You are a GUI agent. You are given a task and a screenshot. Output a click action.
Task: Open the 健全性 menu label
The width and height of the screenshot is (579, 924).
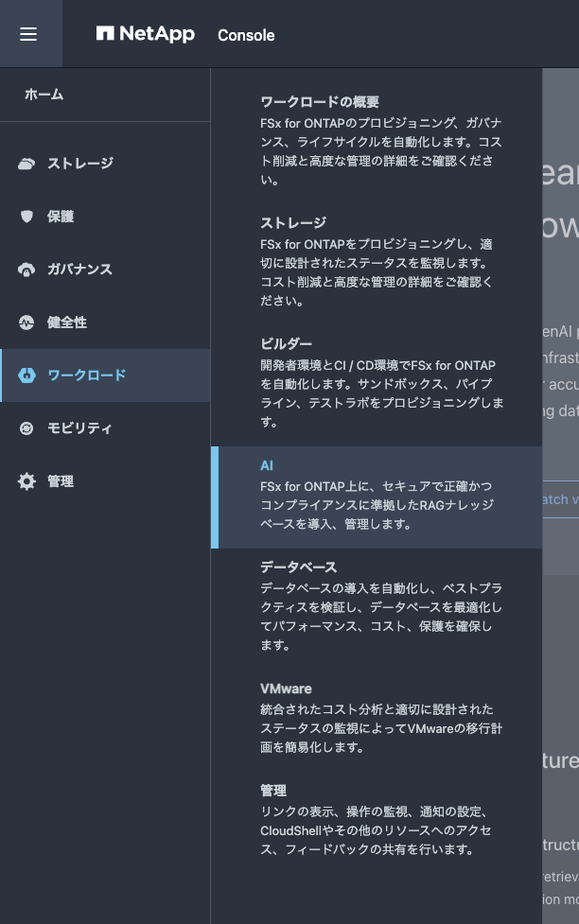67,323
